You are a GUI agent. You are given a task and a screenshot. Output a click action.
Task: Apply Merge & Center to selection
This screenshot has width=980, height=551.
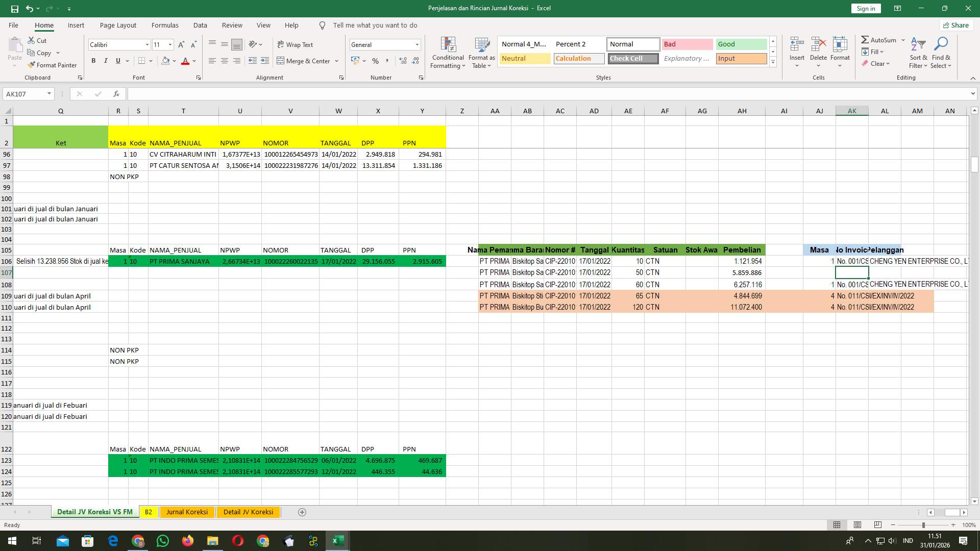[x=304, y=61]
